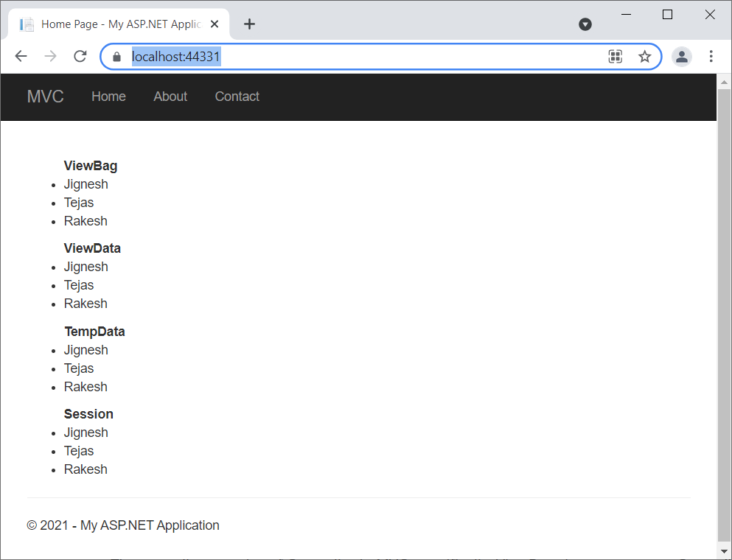Go back using the browser back arrow
Screen dimensions: 732x560
click(21, 57)
